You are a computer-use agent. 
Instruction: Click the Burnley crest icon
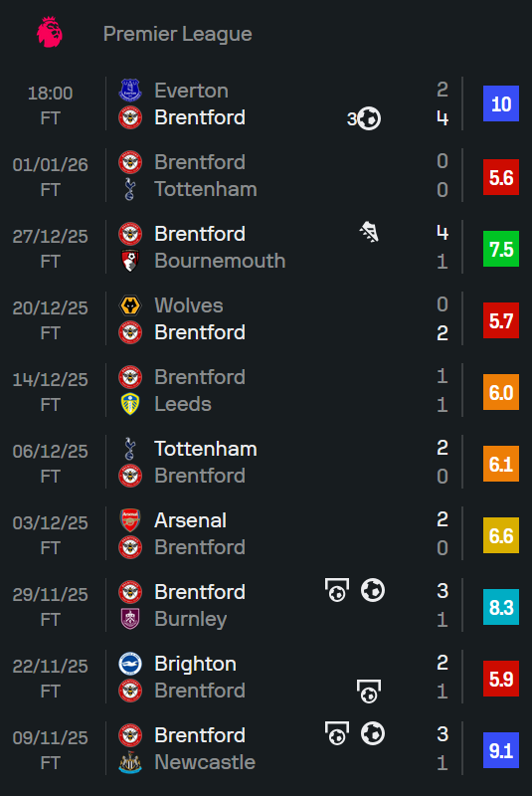click(x=130, y=619)
